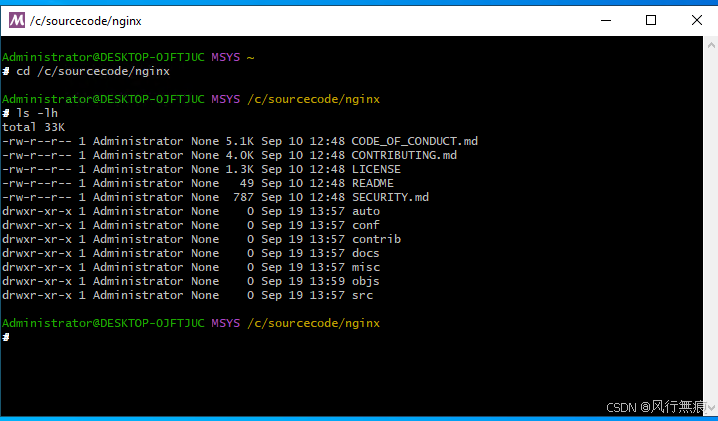Screen dimensions: 718x421
Task: Click the 'auto' directory name
Action: click(365, 211)
